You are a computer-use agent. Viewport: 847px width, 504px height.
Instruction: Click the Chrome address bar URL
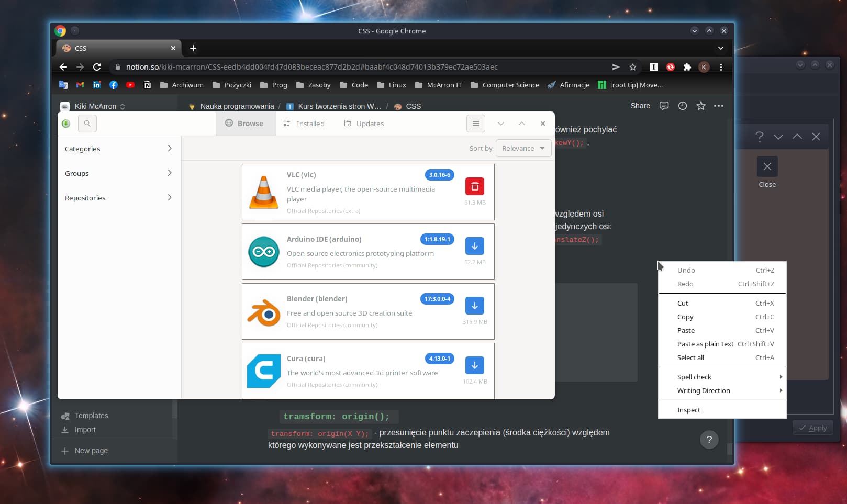311,67
